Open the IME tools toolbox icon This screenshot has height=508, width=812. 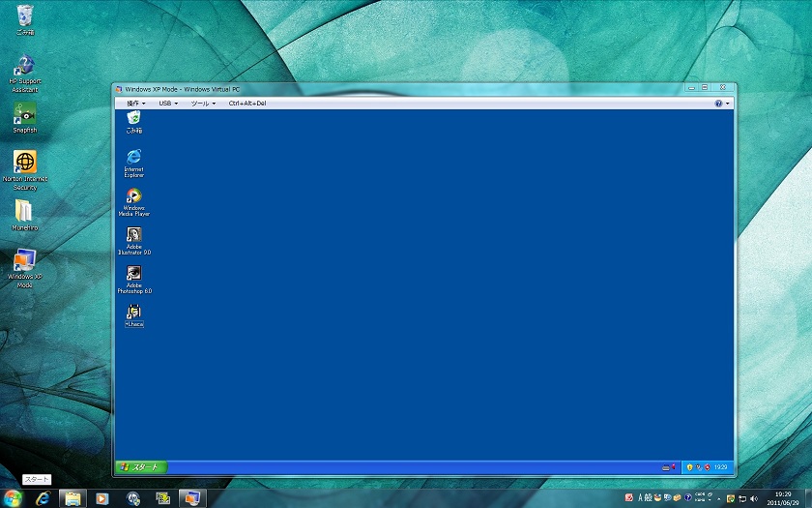click(x=678, y=497)
